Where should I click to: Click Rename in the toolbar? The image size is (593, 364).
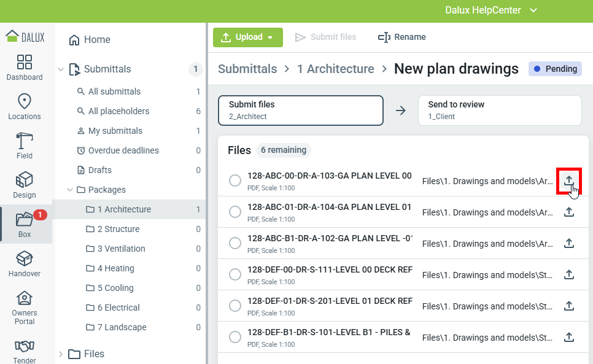[x=402, y=37]
